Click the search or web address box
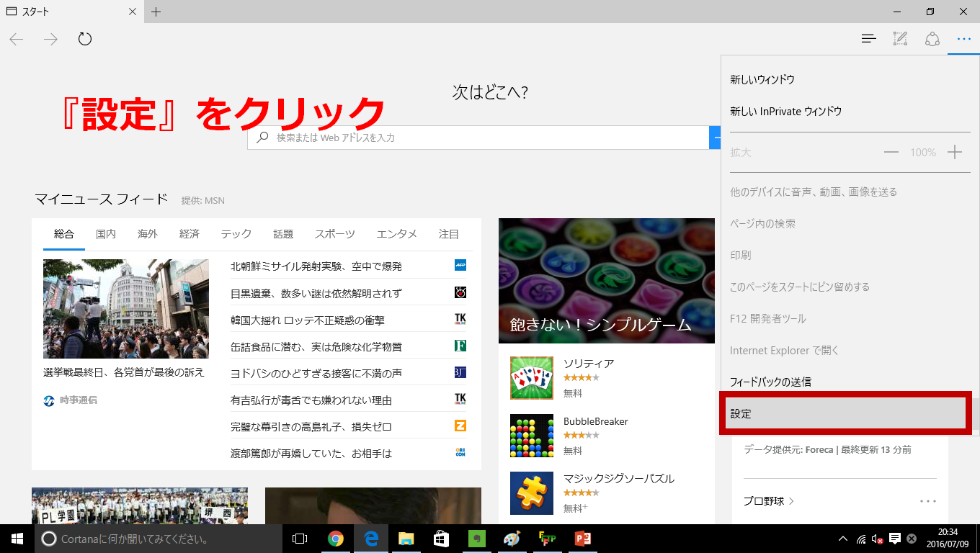980x553 pixels. pos(478,138)
